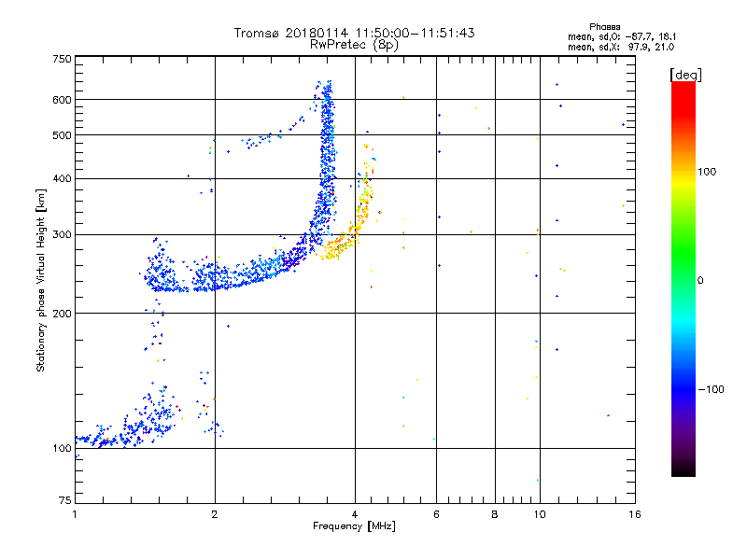Image resolution: width=747 pixels, height=560 pixels.
Task: Click the '6' x-axis tick label
Action: tap(436, 514)
